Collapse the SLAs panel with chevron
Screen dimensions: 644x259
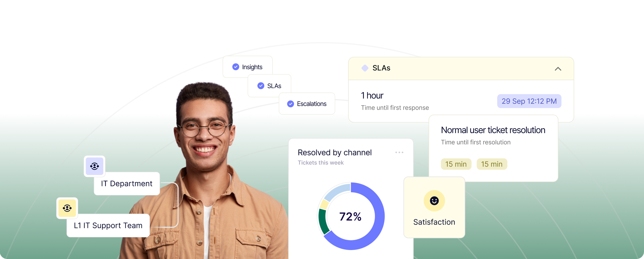pyautogui.click(x=558, y=69)
